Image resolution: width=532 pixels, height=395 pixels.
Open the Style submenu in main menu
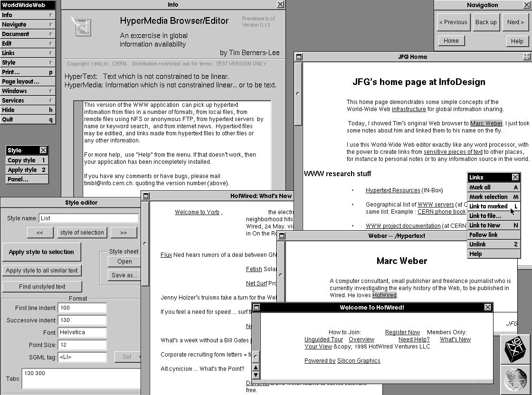point(28,62)
